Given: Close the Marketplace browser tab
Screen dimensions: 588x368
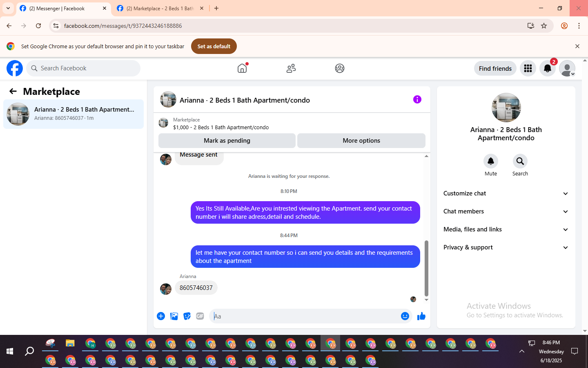Looking at the screenshot, I should tap(202, 8).
